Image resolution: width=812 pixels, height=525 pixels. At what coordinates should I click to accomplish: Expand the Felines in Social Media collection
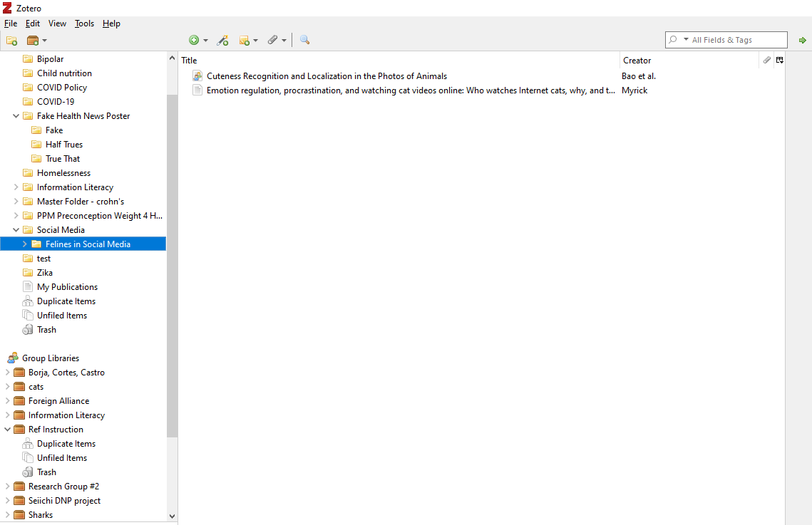pyautogui.click(x=24, y=244)
